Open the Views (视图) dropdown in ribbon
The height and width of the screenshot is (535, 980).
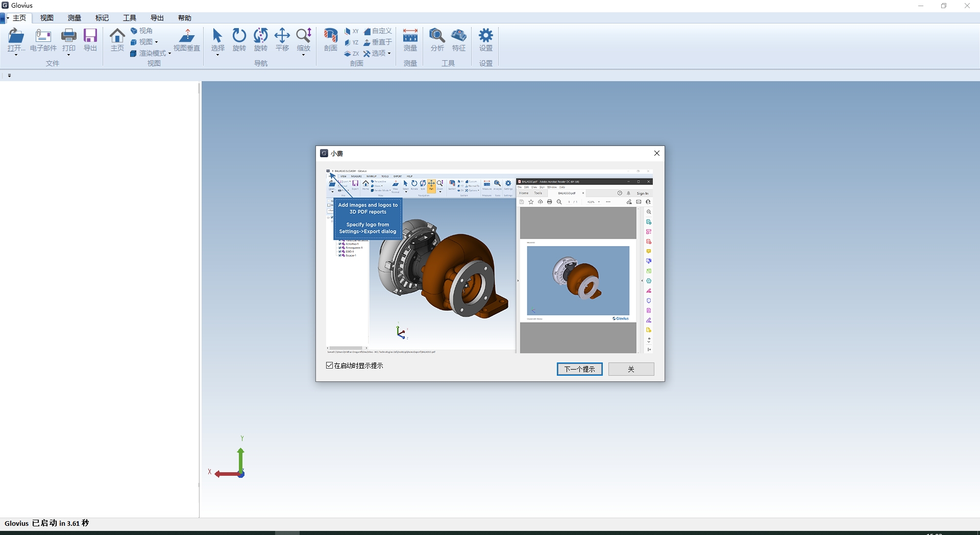[x=145, y=42]
